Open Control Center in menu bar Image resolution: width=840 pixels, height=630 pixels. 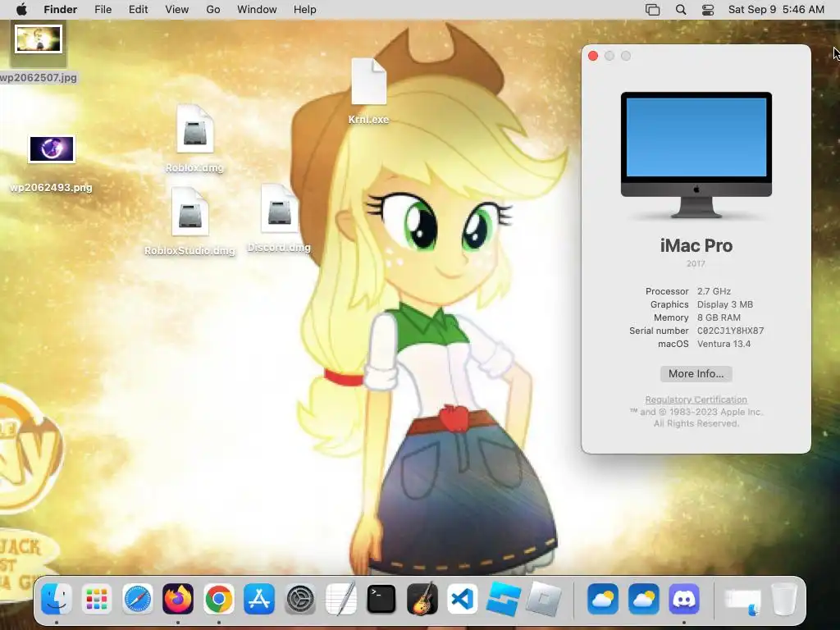[x=708, y=10]
